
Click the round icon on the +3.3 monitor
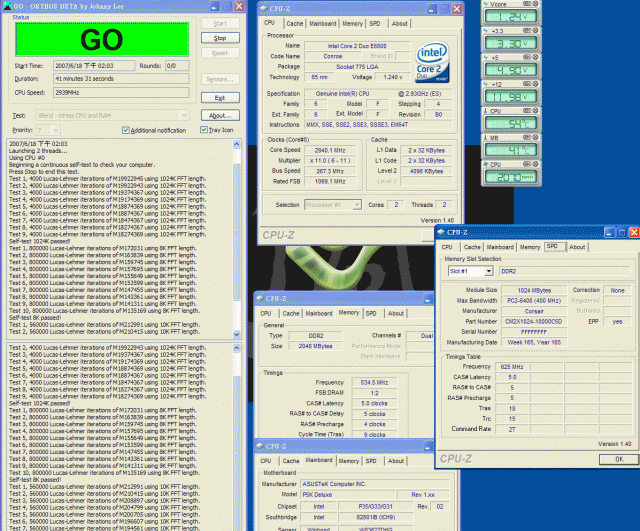[x=535, y=31]
